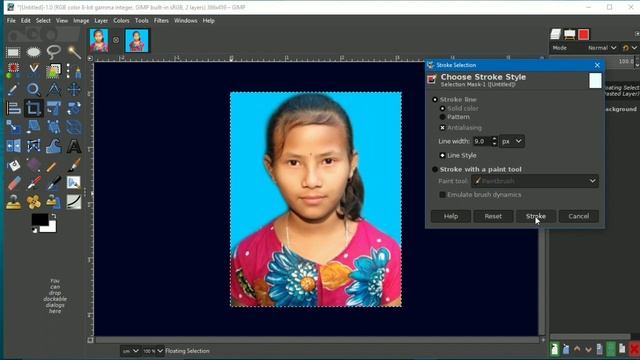640x360 pixels.
Task: Click the black foreground color swatch
Action: (39, 219)
